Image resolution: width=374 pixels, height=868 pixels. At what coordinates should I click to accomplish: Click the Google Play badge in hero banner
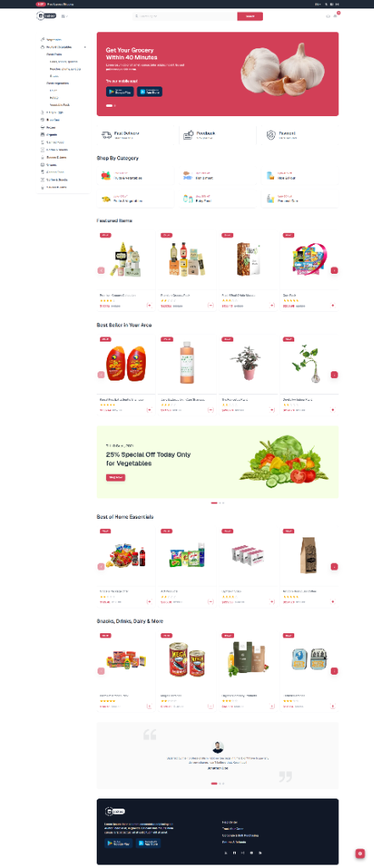tap(120, 92)
